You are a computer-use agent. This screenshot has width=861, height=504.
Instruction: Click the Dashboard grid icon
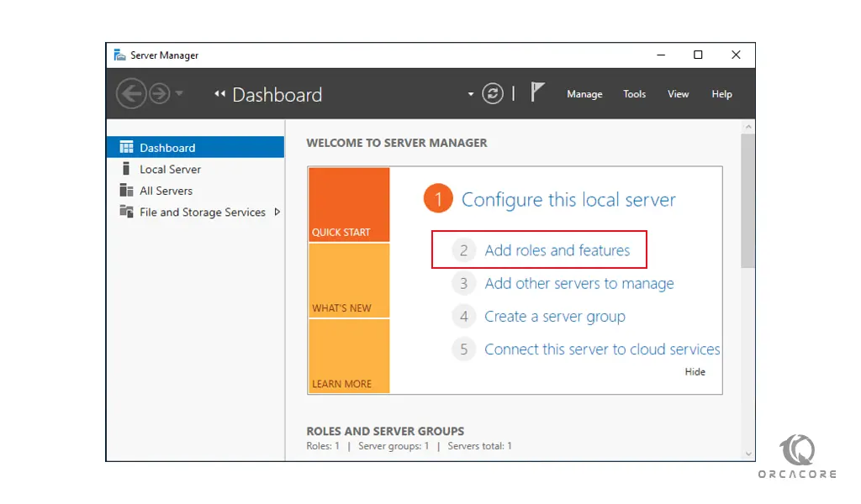126,147
